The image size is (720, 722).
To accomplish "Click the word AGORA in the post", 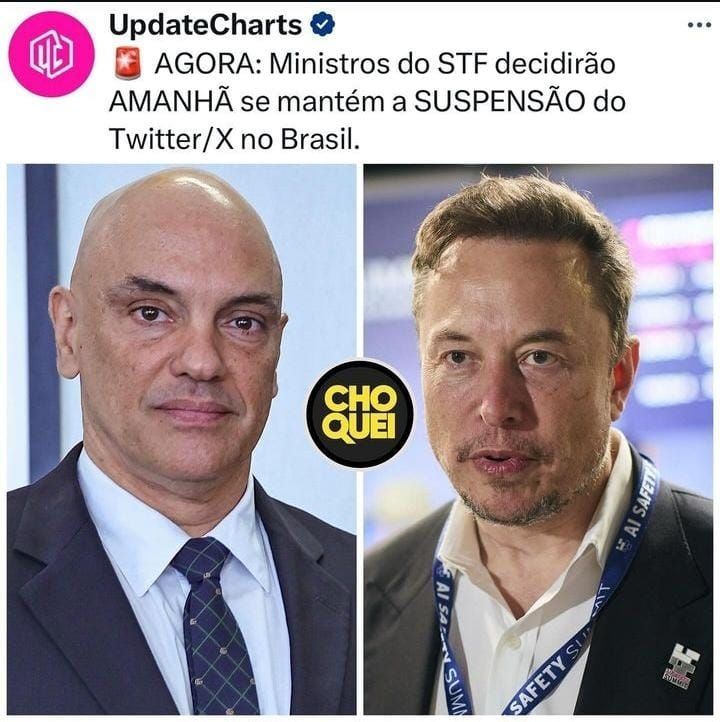I will (207, 64).
